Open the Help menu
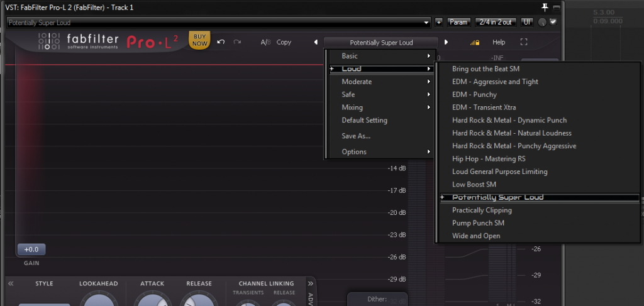This screenshot has width=644, height=306. (499, 42)
